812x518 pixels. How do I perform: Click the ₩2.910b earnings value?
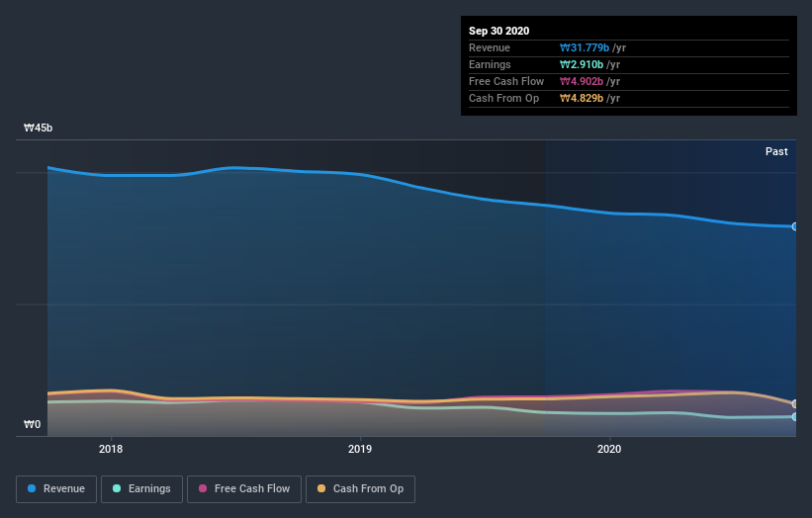pos(581,64)
